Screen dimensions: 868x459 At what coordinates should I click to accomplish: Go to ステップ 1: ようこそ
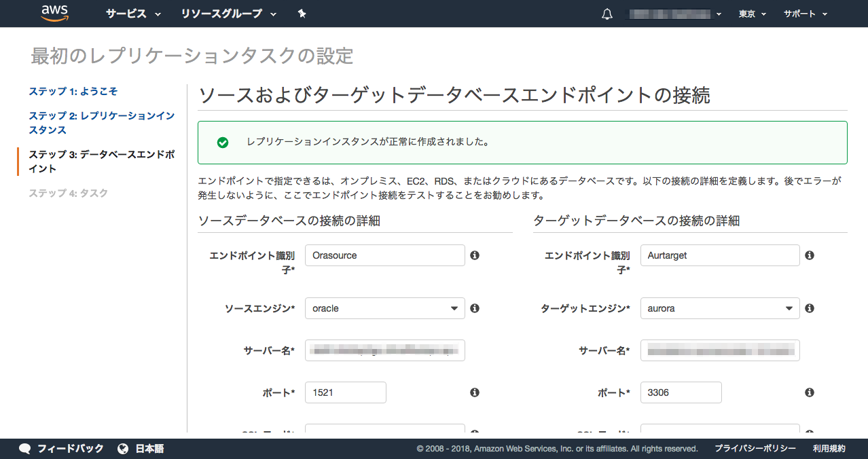[x=73, y=91]
